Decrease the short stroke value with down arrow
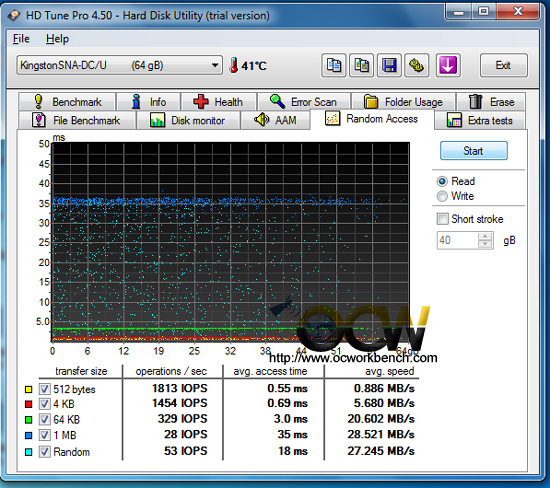Screen dimensions: 550x488 click(485, 245)
